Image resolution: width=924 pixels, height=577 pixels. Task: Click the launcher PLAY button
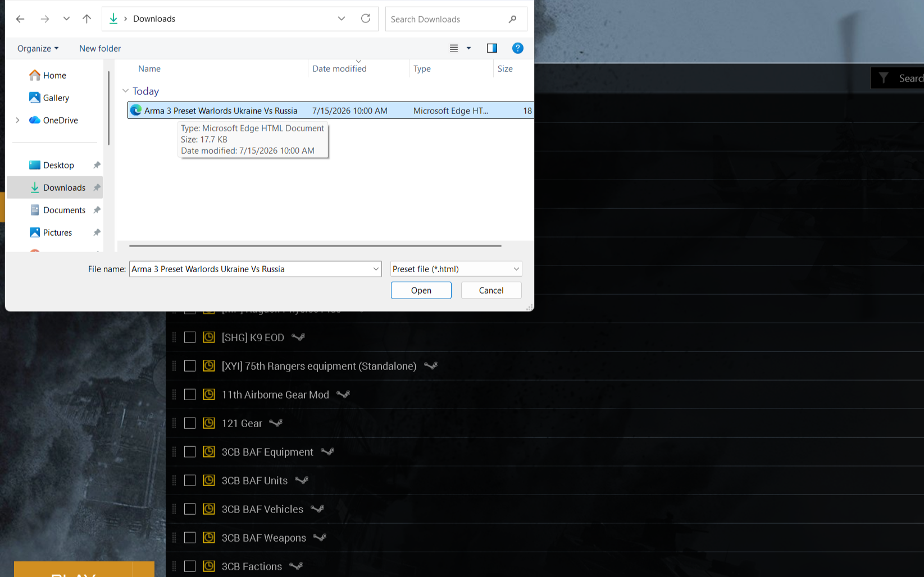coord(74,569)
